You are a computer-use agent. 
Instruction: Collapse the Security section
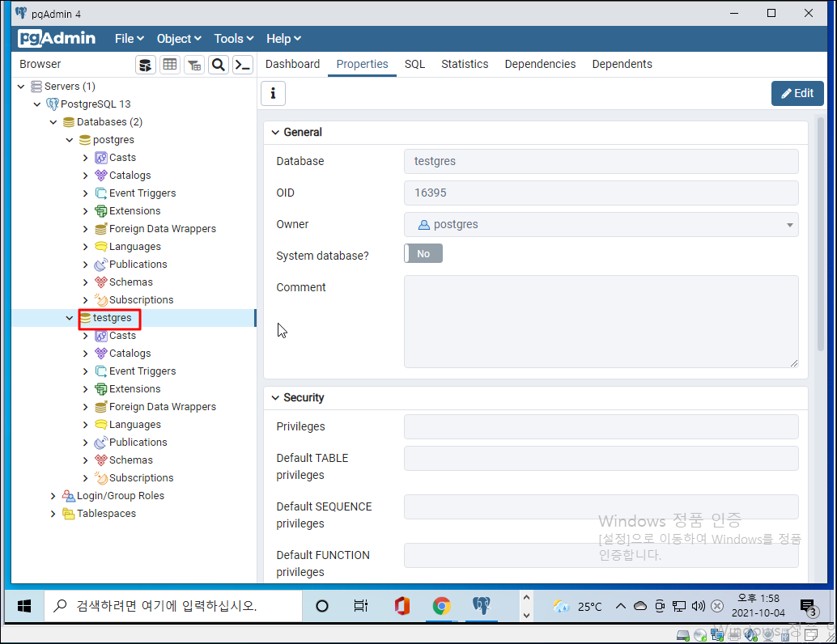pyautogui.click(x=275, y=397)
